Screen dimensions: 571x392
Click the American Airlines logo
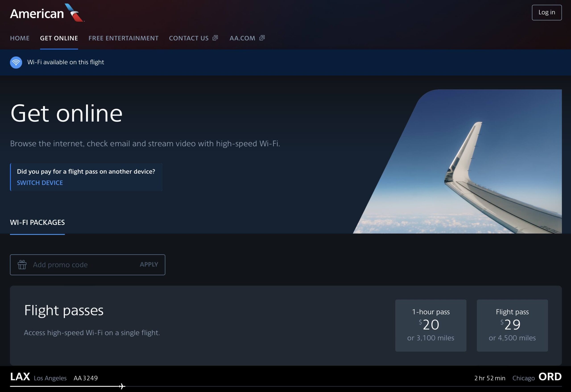click(47, 13)
